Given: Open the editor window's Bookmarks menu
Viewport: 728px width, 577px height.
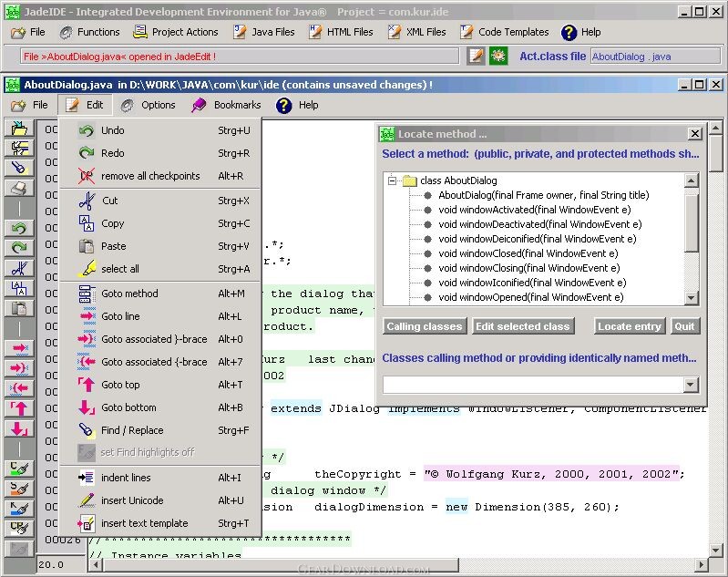Looking at the screenshot, I should pos(226,105).
